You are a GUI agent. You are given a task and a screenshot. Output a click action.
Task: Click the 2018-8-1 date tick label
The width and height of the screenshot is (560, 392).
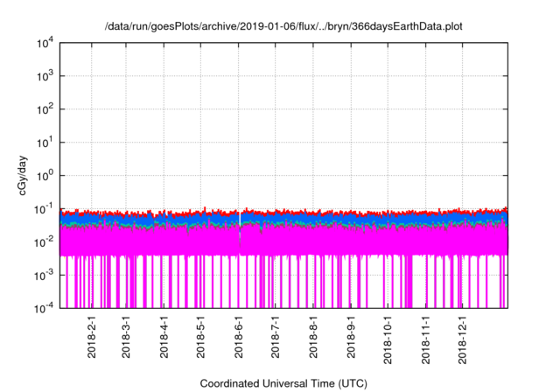pyautogui.click(x=313, y=337)
